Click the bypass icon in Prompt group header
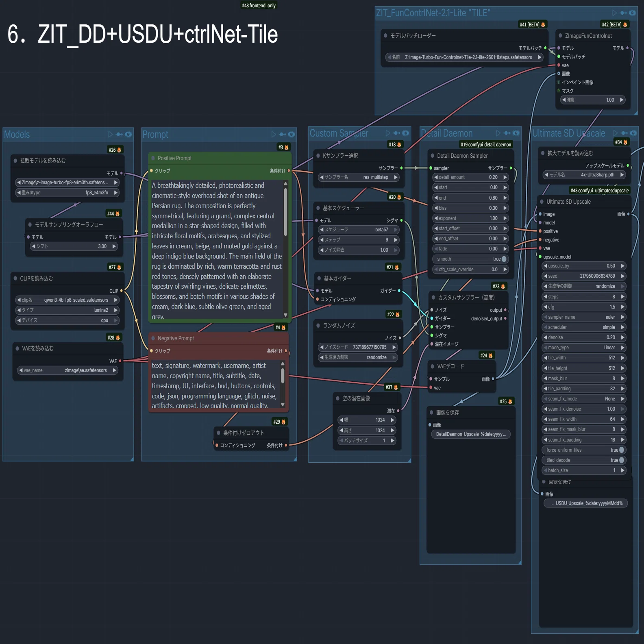The image size is (644, 644). (x=282, y=134)
